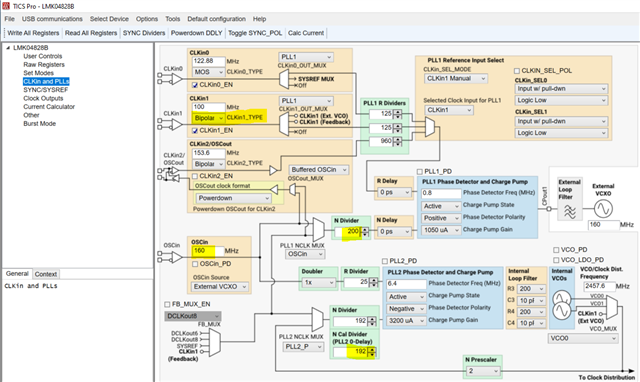The width and height of the screenshot is (640, 382).
Task: Click the CLKin1 input buffer symbol
Action: (176, 124)
